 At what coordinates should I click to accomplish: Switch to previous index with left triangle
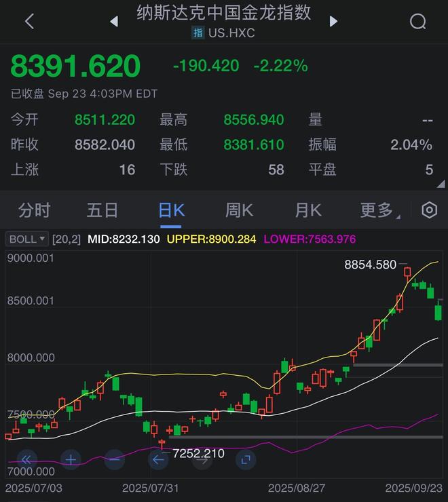point(115,22)
